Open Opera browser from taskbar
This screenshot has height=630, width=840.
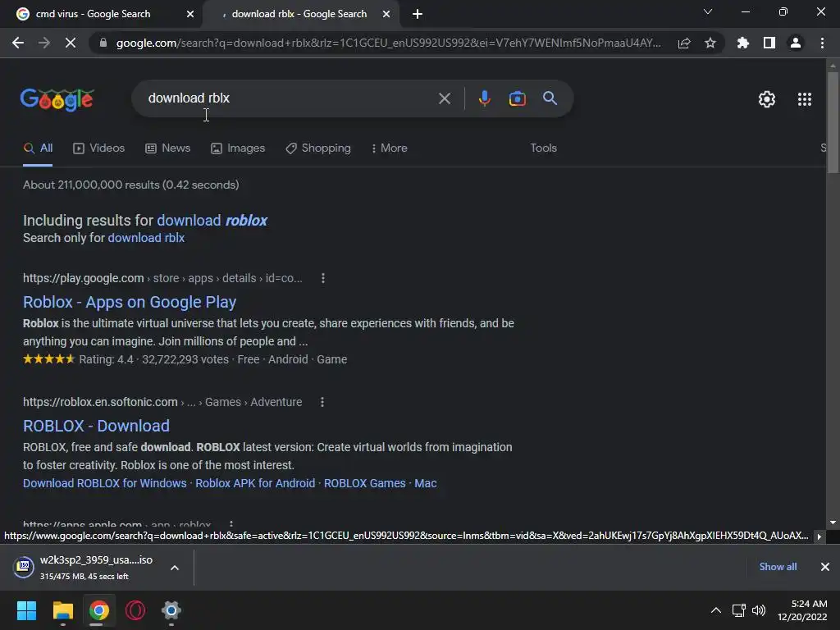coord(135,610)
